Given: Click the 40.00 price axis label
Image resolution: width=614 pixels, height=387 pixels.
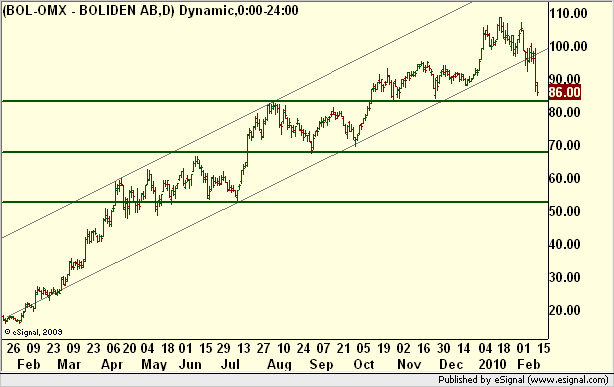Looking at the screenshot, I should (564, 244).
